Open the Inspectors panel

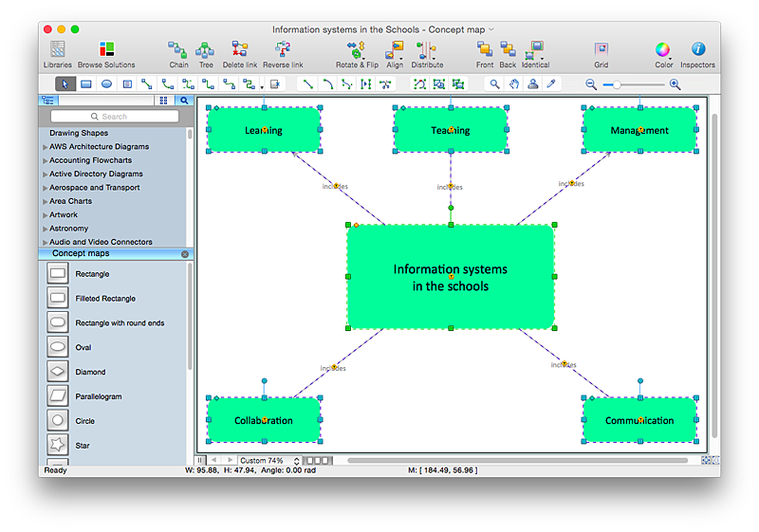point(697,55)
